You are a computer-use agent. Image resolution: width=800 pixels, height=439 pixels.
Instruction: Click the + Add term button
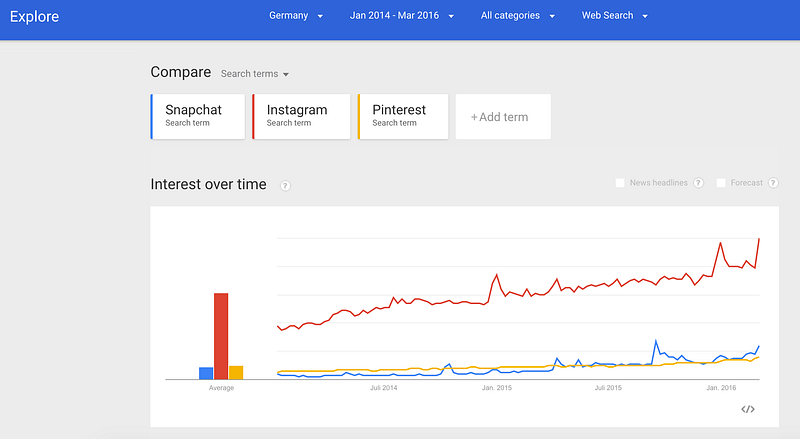(x=502, y=117)
